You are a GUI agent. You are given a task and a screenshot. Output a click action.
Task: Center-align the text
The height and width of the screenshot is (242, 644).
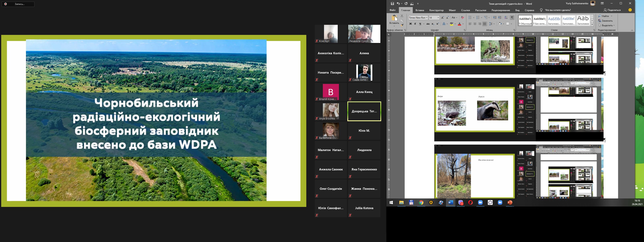click(475, 24)
